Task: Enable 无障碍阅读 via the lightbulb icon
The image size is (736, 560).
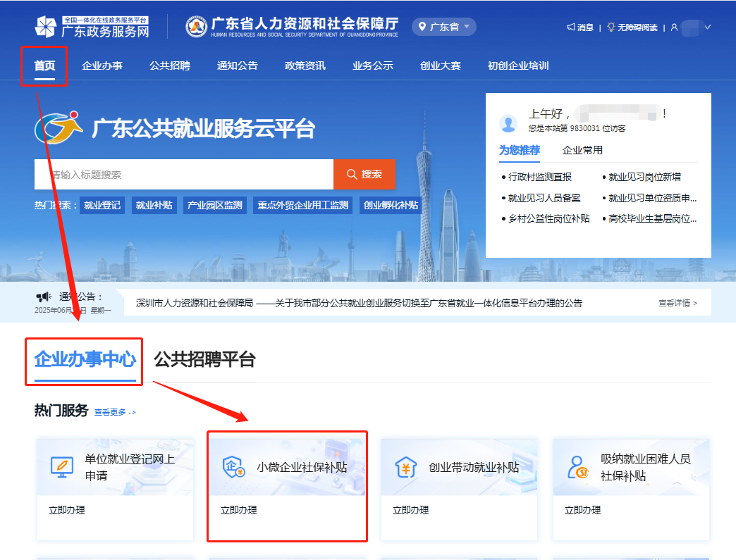Action: tap(612, 27)
